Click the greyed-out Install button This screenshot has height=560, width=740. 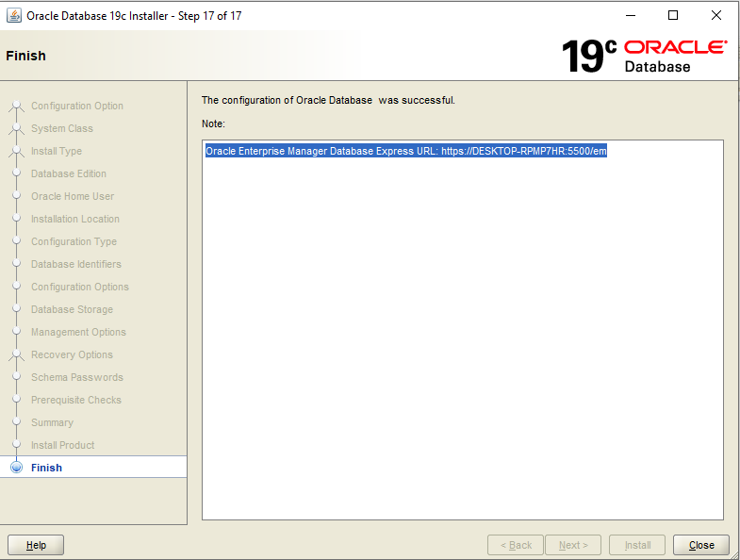[637, 545]
